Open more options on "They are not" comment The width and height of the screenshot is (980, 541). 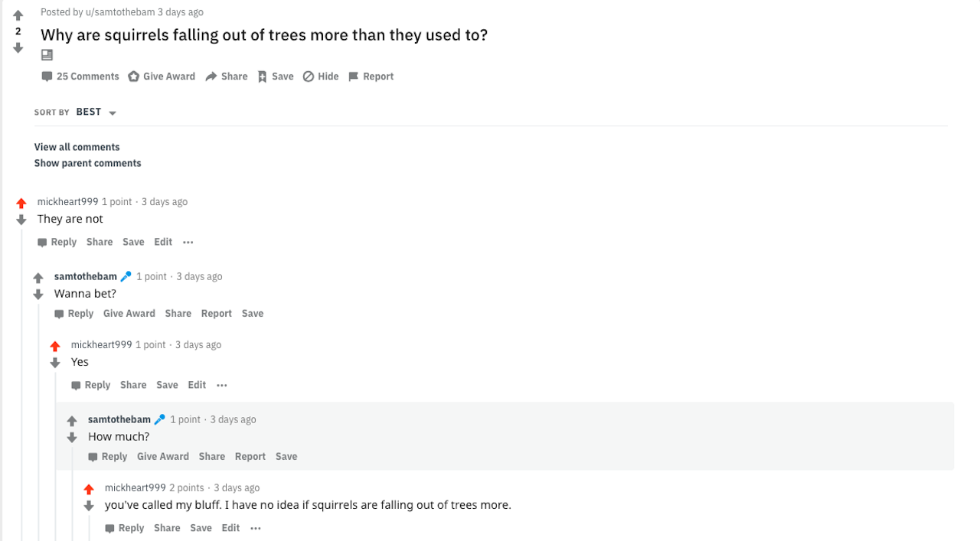coord(188,243)
